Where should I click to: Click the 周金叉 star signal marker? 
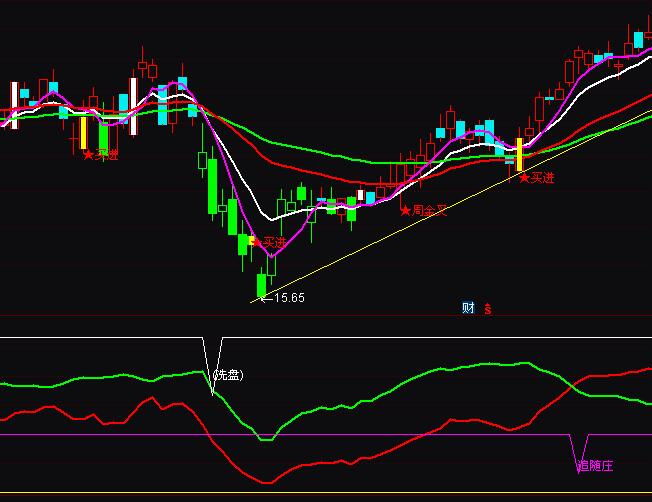click(423, 211)
